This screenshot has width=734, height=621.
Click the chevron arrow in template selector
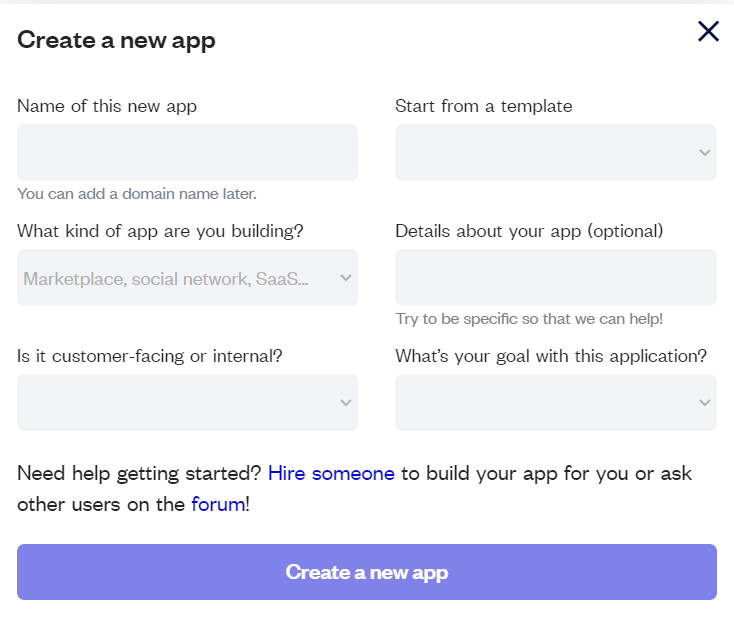[705, 153]
